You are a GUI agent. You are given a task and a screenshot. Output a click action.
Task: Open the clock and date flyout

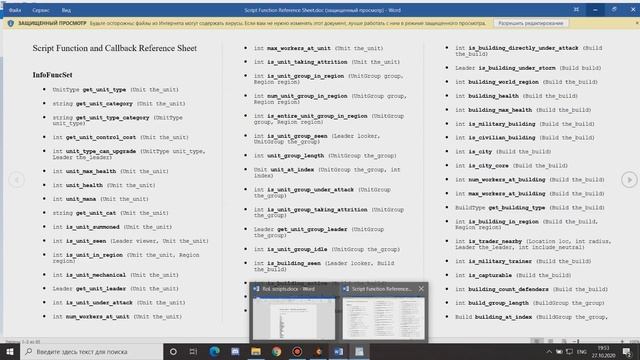tap(603, 351)
